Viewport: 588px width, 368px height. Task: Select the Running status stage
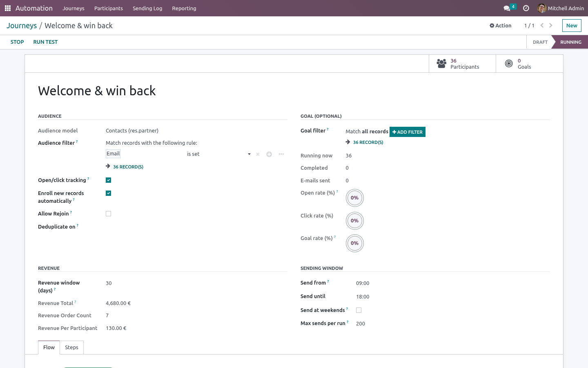pyautogui.click(x=570, y=42)
